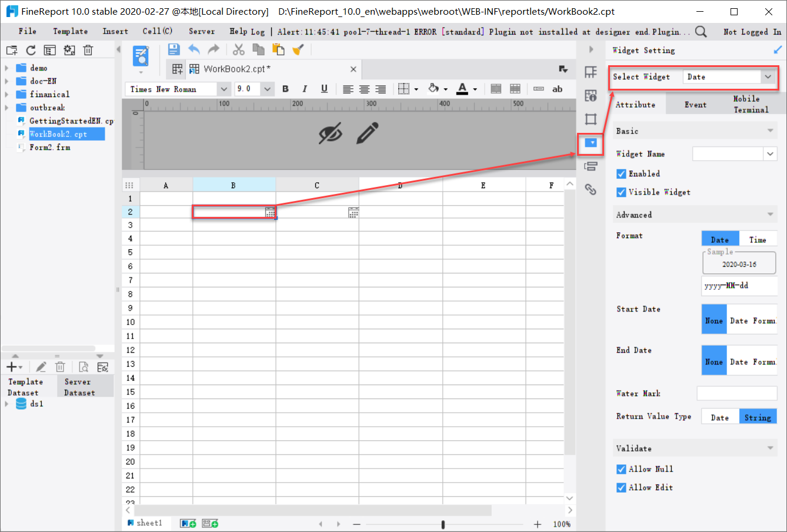The image size is (787, 532).
Task: Expand the demo folder in the tree
Action: point(6,68)
